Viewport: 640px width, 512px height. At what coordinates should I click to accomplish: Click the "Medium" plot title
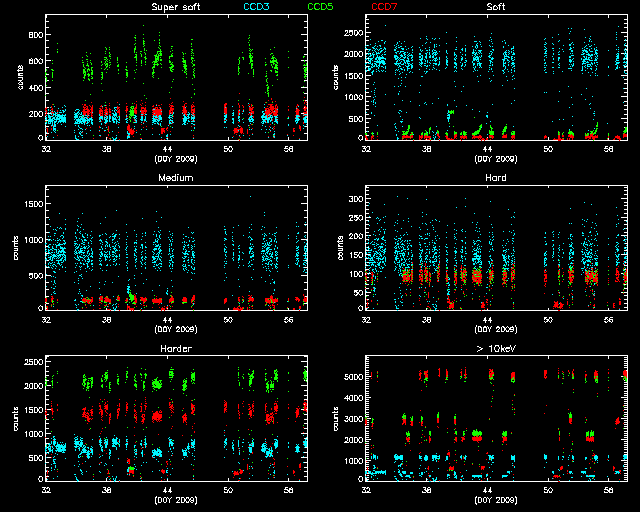(x=174, y=178)
